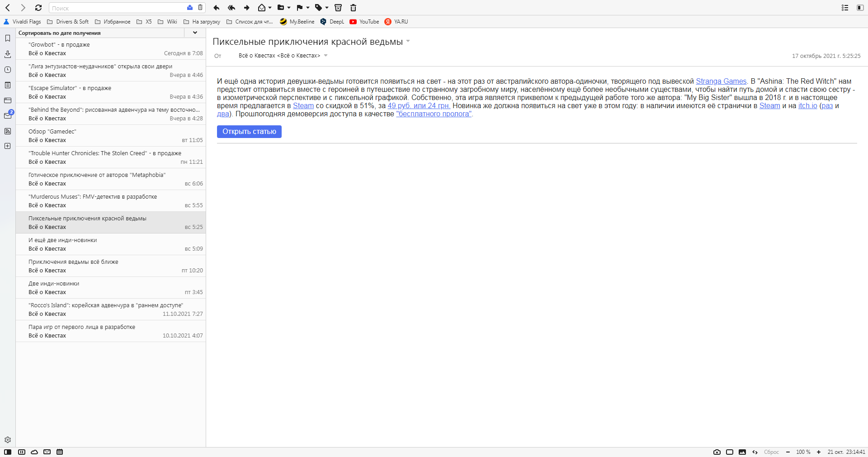868x457 pixels.
Task: Toggle the list view layout icon
Action: 845,8
